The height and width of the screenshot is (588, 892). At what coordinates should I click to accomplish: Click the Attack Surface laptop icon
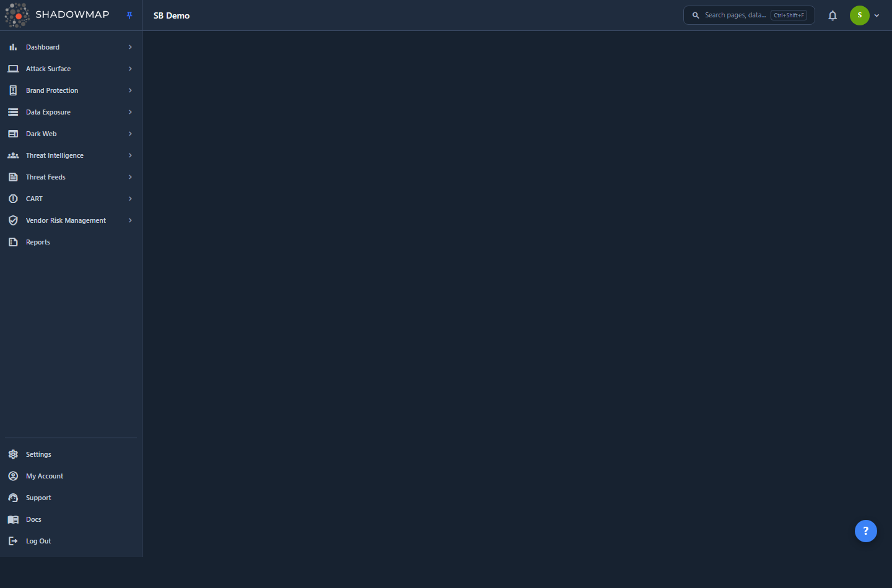[13, 69]
